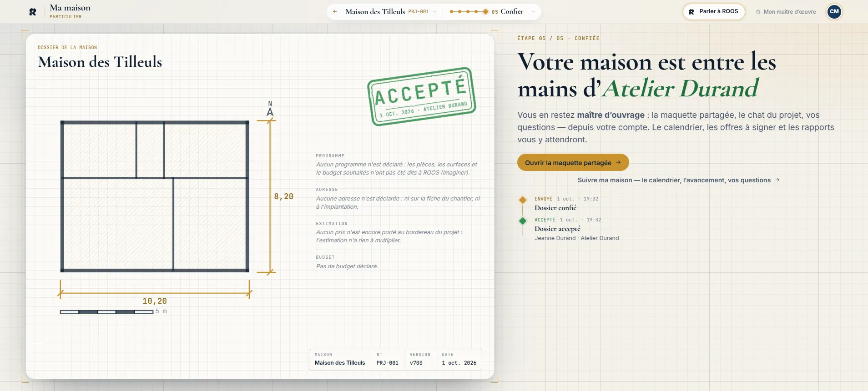
Task: Click the ÉTAPE 05 / 05 · CONFIÉE label
Action: 558,39
